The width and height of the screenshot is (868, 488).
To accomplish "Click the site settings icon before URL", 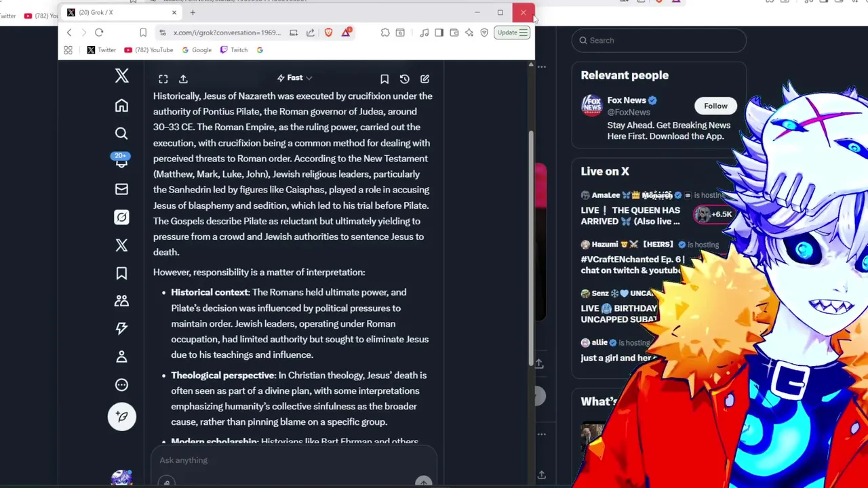I will click(162, 33).
